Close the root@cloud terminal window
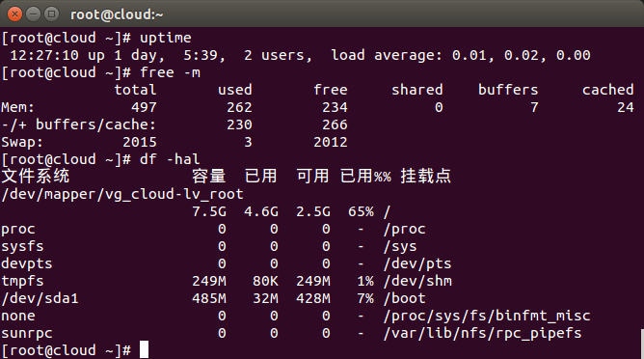Image resolution: width=644 pixels, height=359 pixels. point(14,14)
